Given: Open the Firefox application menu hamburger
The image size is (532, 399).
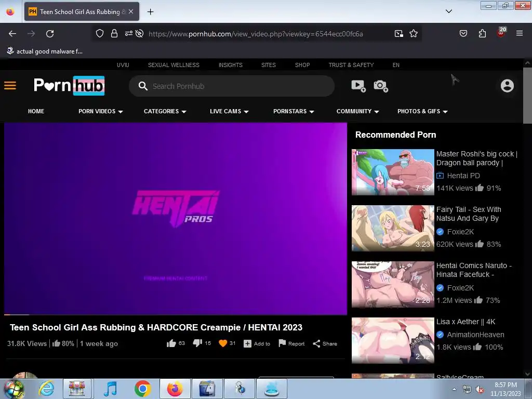Looking at the screenshot, I should [520, 34].
